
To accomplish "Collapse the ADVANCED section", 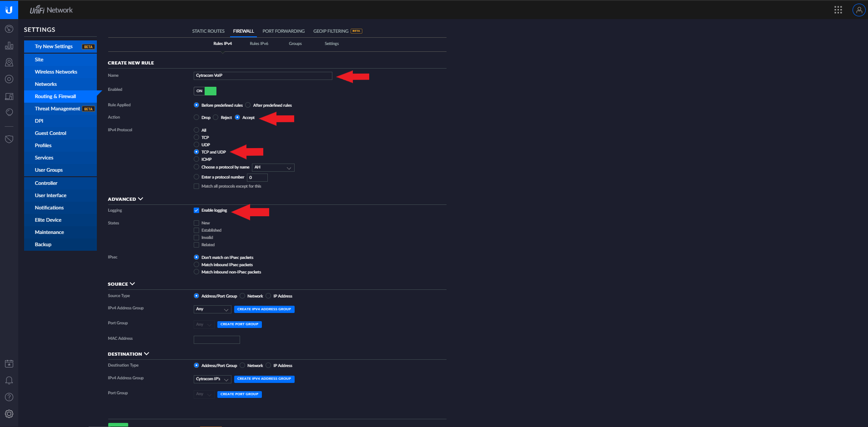I will click(125, 199).
